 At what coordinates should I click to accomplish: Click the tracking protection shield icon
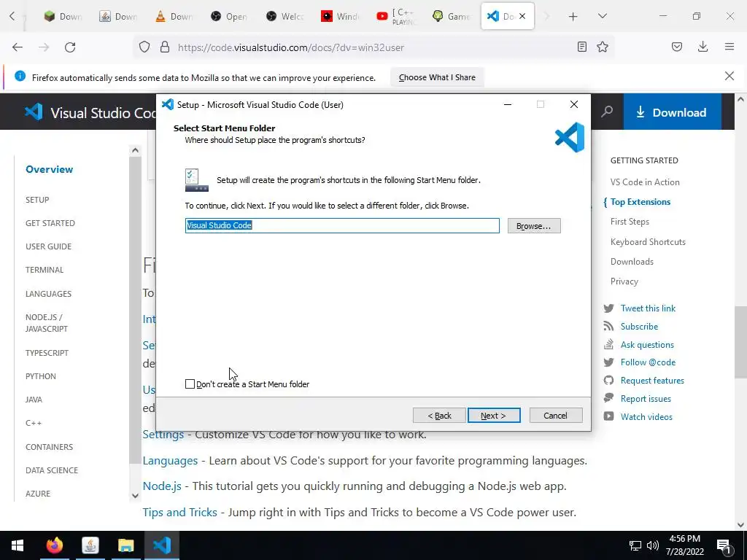[144, 47]
